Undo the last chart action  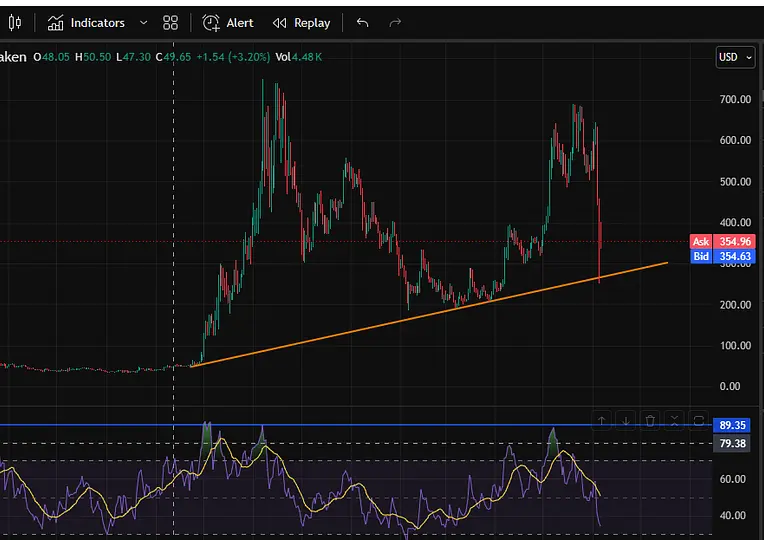coord(362,22)
